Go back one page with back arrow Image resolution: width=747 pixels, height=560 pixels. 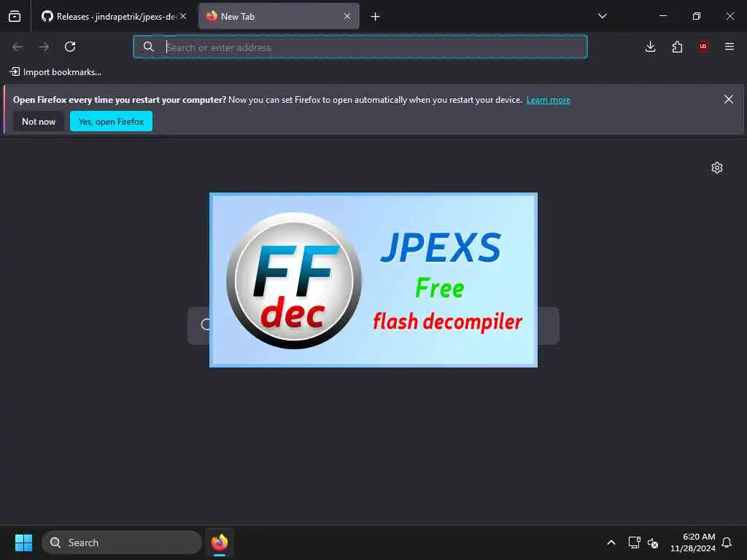[x=18, y=47]
